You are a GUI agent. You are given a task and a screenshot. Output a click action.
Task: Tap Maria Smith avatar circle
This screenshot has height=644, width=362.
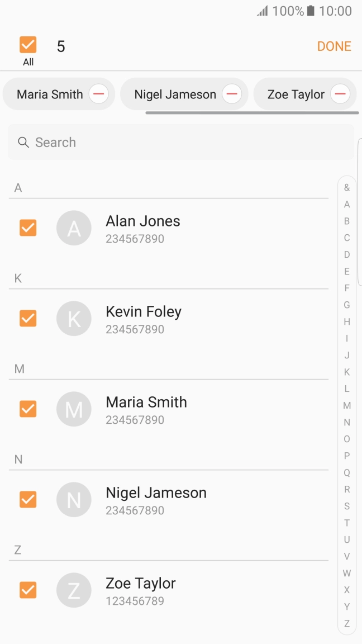click(74, 409)
